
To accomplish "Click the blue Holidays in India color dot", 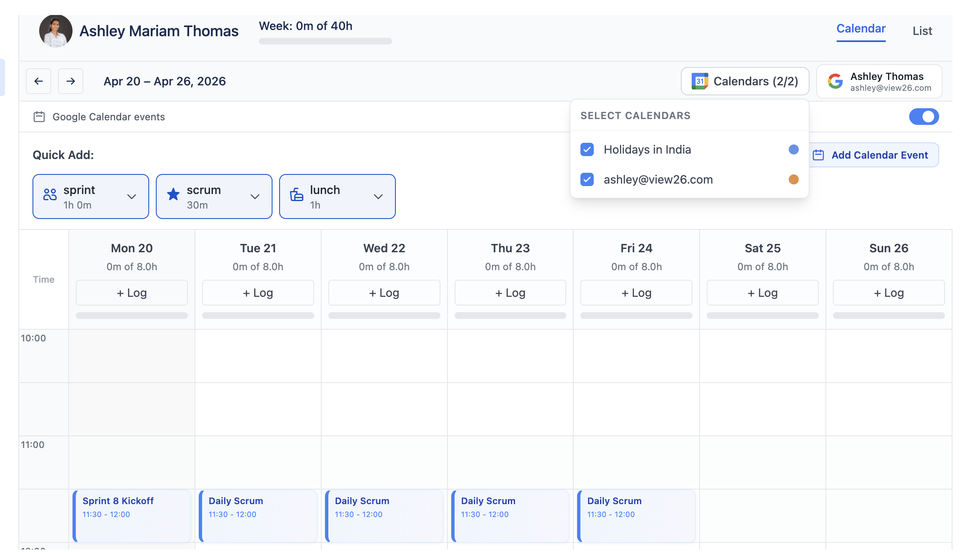I will 793,149.
